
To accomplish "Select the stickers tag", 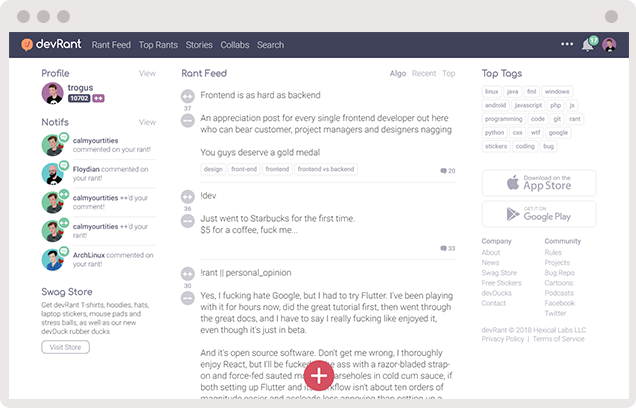I will click(496, 146).
